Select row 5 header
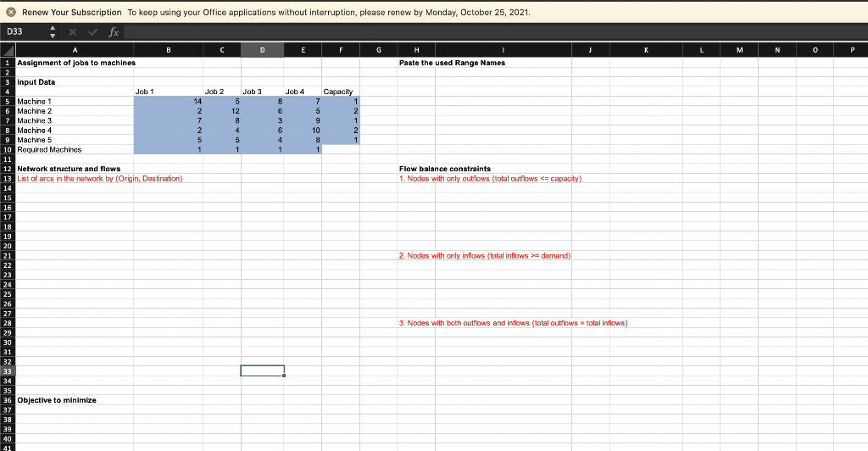This screenshot has width=868, height=451. [8, 101]
